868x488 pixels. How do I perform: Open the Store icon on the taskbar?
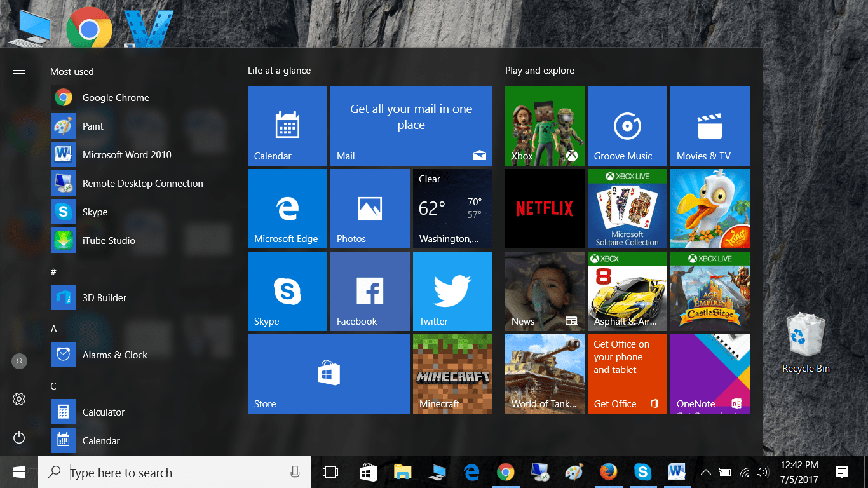(x=368, y=472)
